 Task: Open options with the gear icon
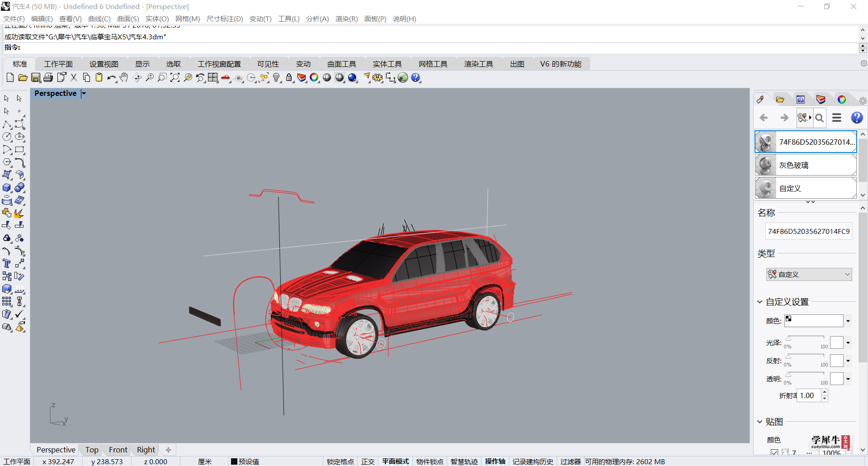click(377, 78)
